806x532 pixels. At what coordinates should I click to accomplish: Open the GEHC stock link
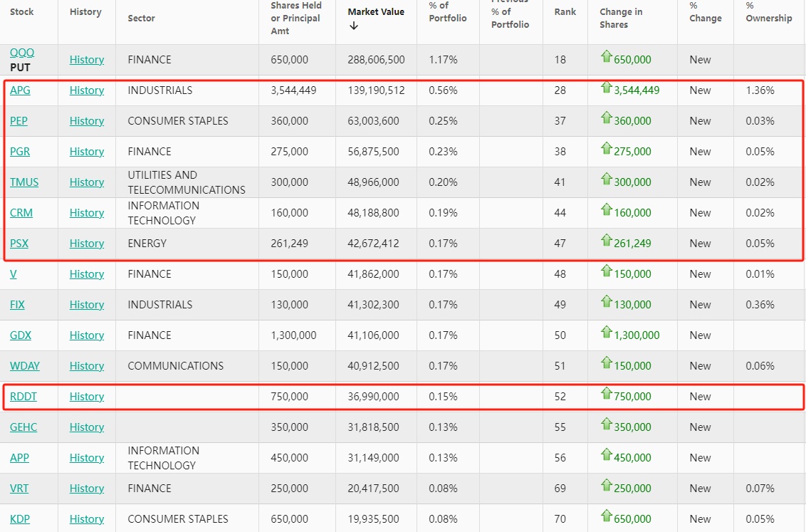tap(23, 427)
